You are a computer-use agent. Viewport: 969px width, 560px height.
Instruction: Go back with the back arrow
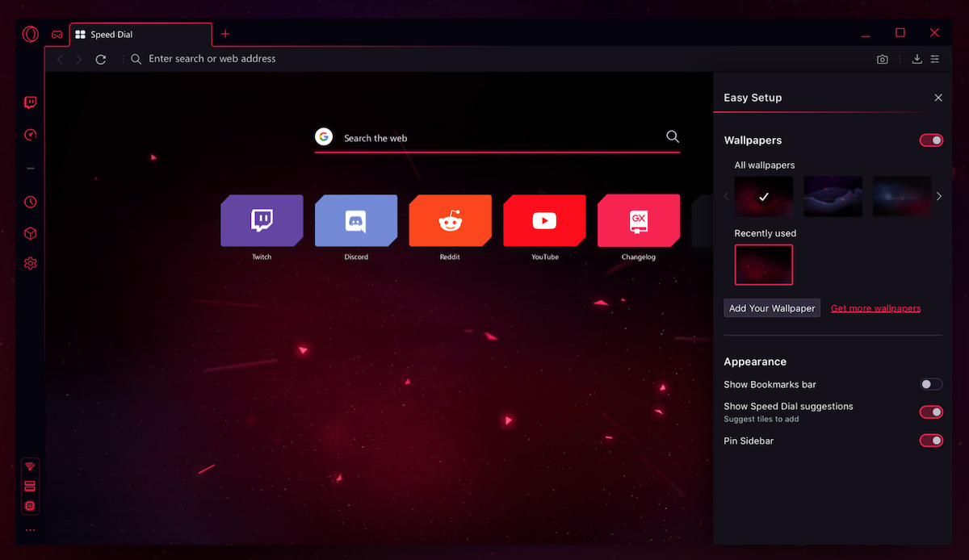tap(60, 59)
